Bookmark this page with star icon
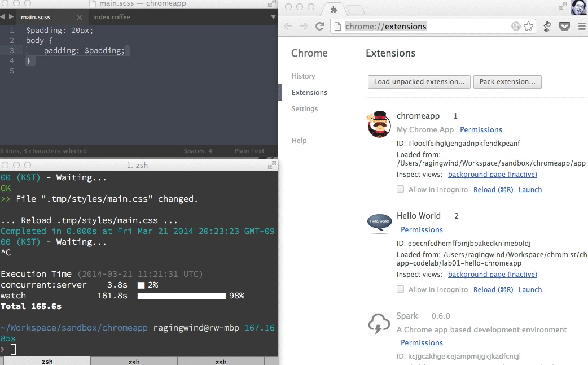This screenshot has height=365, width=588. coord(528,27)
